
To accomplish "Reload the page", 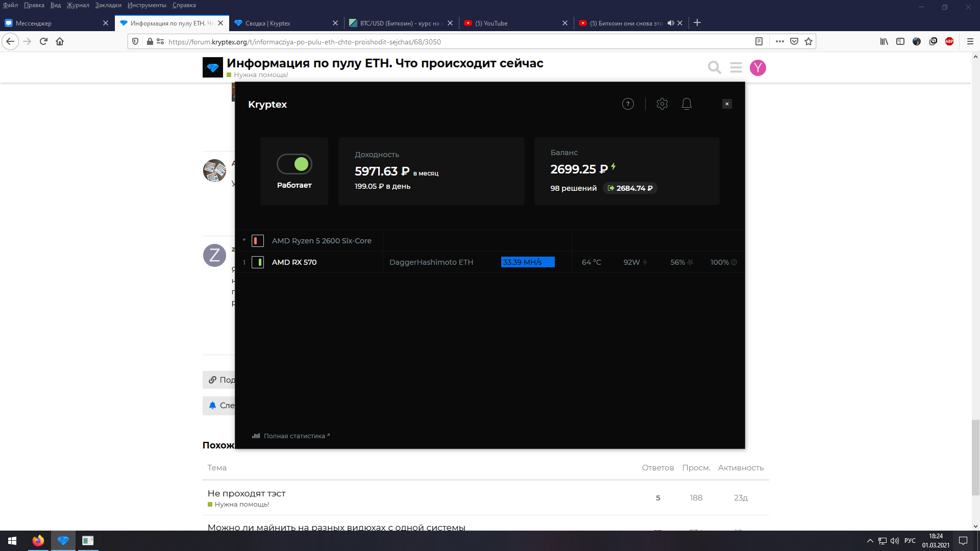I will click(x=43, y=42).
